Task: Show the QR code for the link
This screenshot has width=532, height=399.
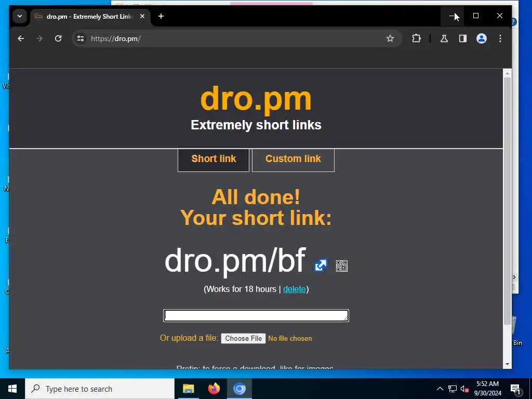Action: (342, 266)
